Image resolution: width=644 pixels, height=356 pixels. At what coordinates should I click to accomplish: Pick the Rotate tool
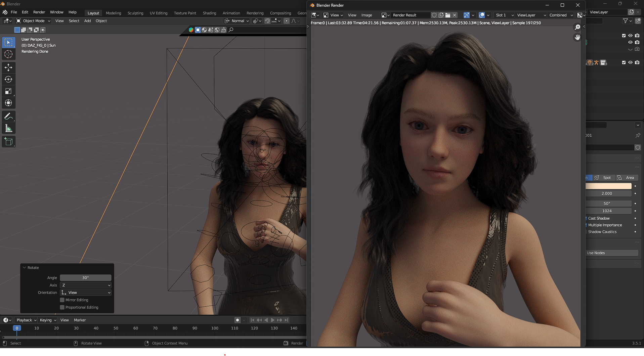(8, 79)
